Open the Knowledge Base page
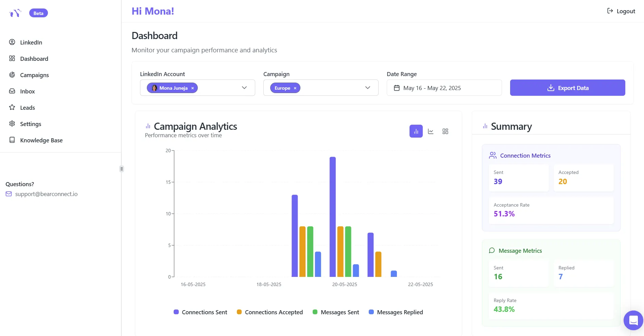 coord(41,140)
